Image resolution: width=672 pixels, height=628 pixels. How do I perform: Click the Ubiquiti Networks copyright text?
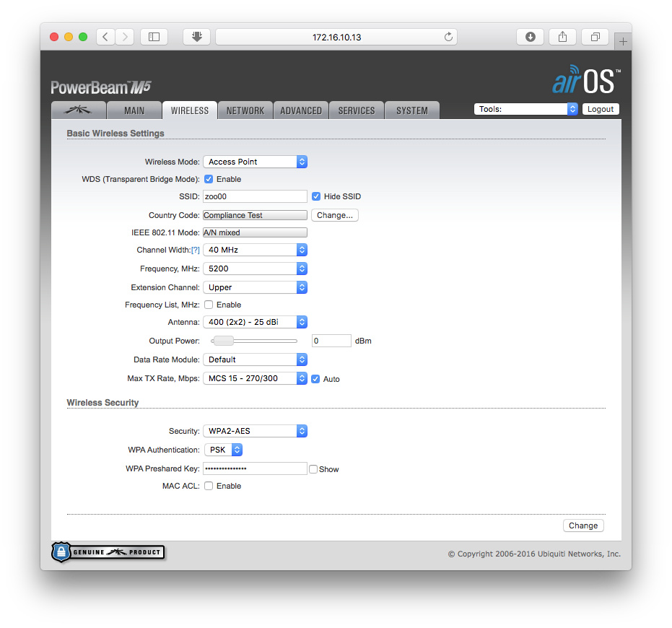coord(534,554)
